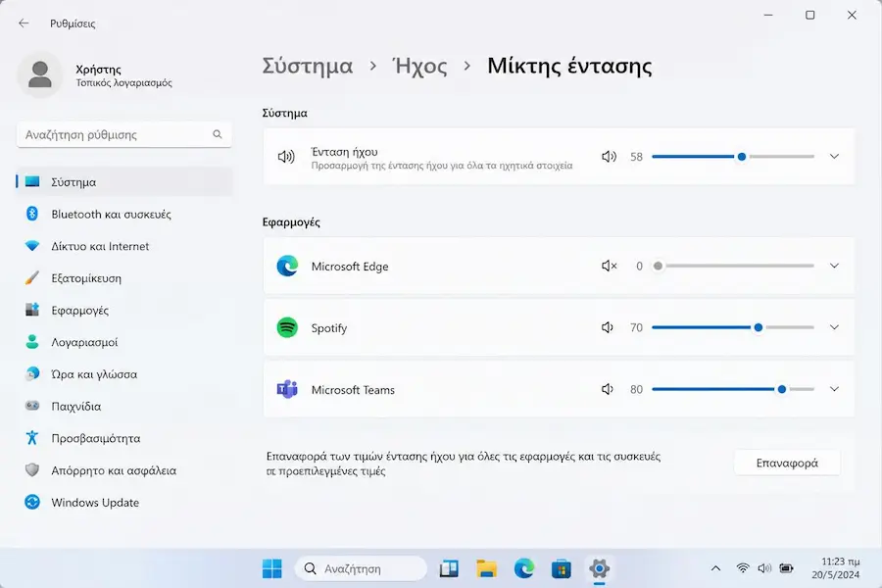Screen dimensions: 882x588
Task: Click the user avatar picture
Action: (x=40, y=75)
